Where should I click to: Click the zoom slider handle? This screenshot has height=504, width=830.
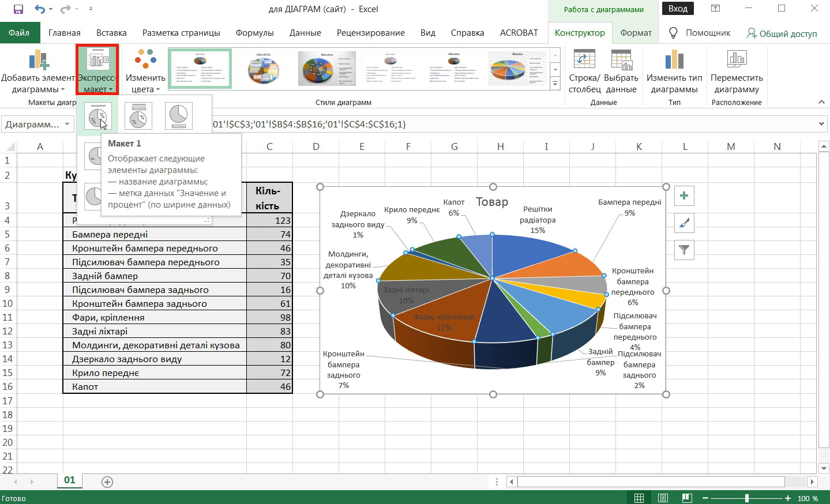point(747,498)
